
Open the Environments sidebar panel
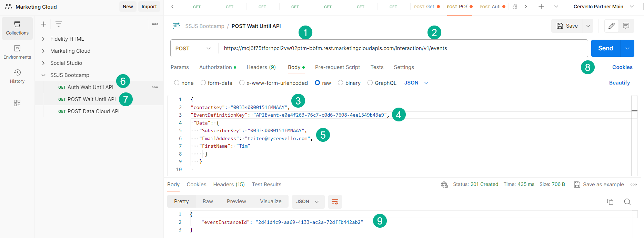[17, 52]
